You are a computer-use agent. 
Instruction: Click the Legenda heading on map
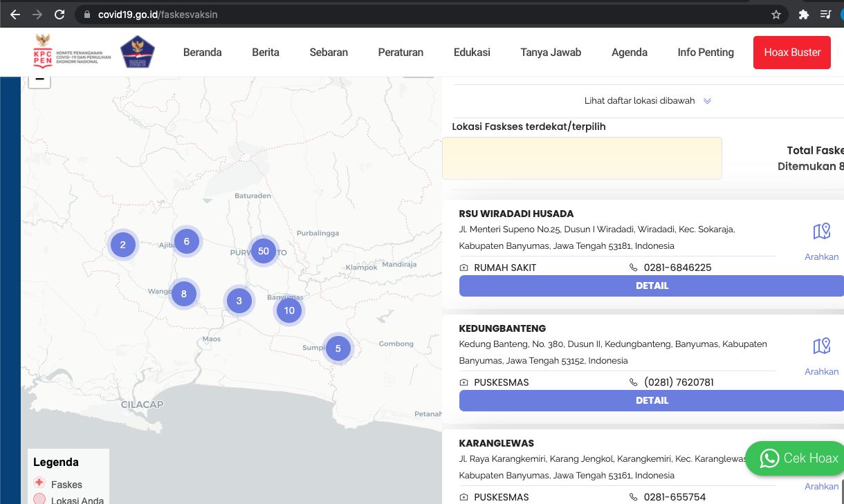(x=56, y=462)
